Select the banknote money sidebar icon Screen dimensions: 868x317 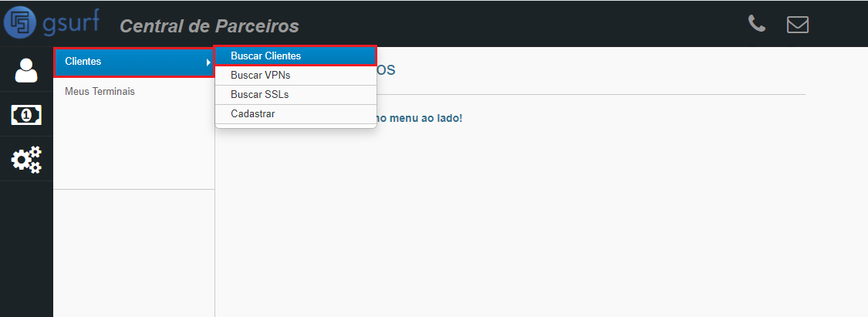tap(26, 114)
